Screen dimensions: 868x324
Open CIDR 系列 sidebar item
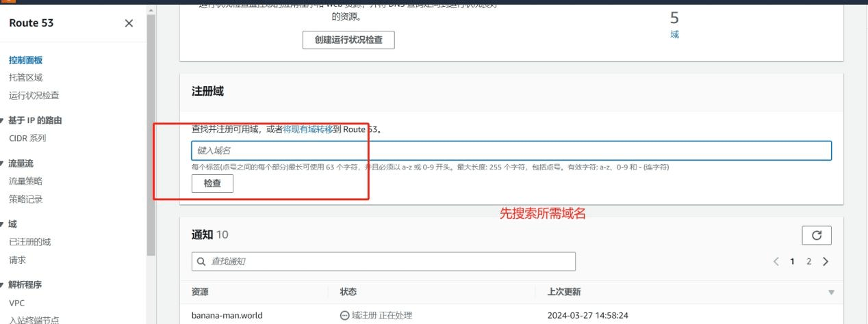tap(27, 138)
